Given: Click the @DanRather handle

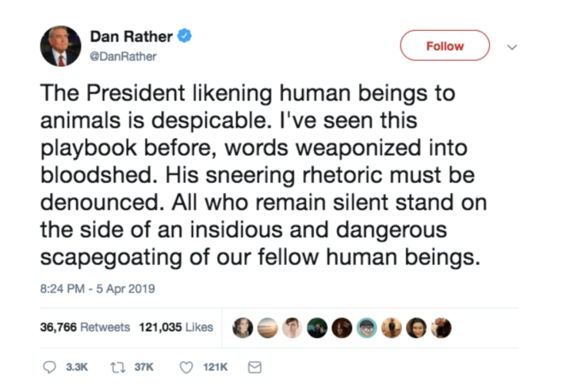Looking at the screenshot, I should [x=123, y=56].
